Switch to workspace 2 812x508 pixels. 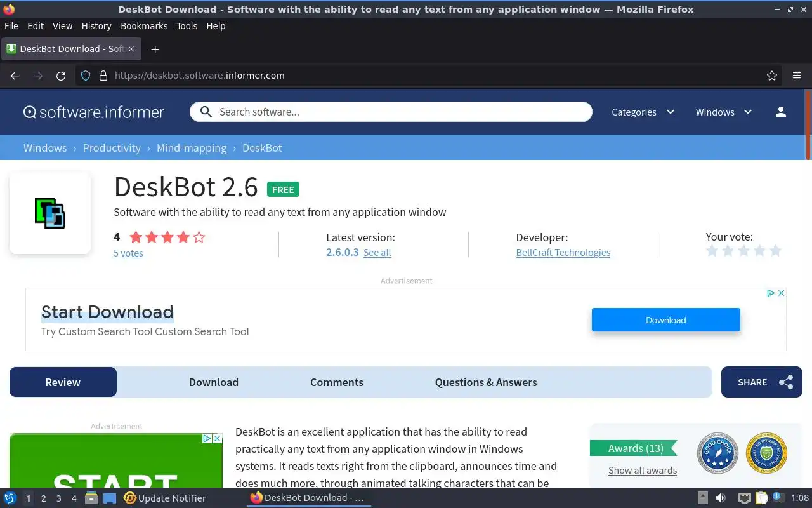pos(43,498)
